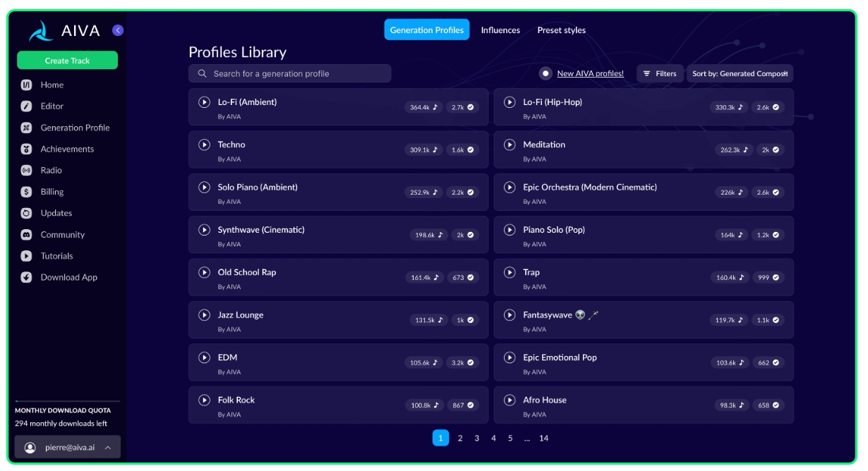Click the 309.1k compositions badge on Techno
Image resolution: width=868 pixels, height=471 pixels.
tap(424, 149)
